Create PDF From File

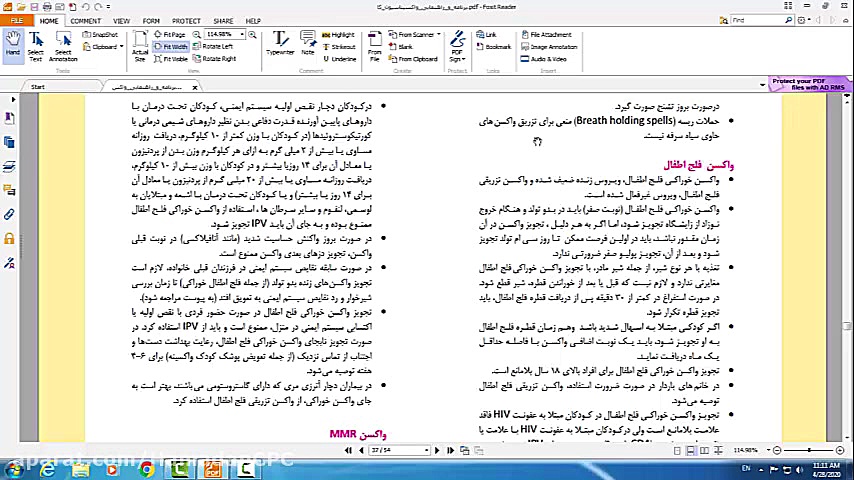point(375,46)
